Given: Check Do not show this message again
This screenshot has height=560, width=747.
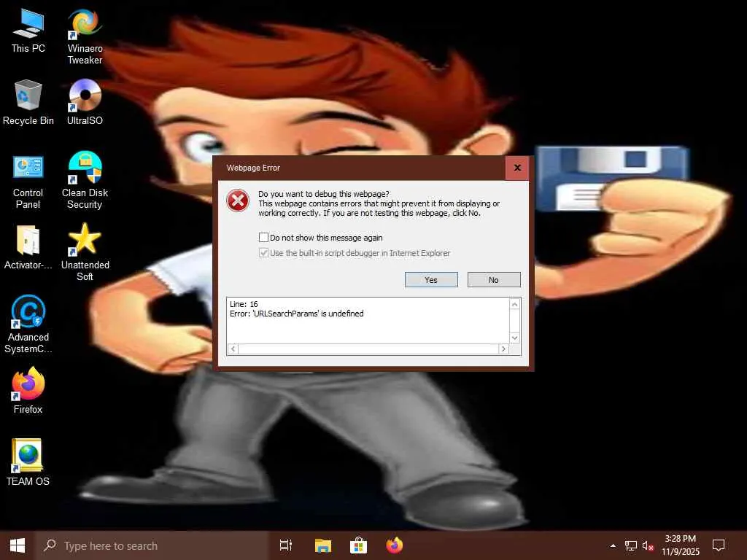Looking at the screenshot, I should pyautogui.click(x=263, y=237).
